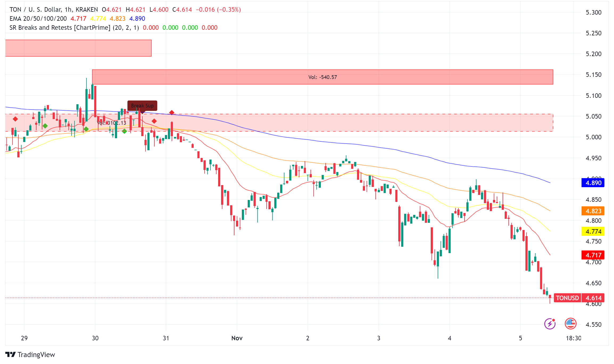This screenshot has height=364, width=614.
Task: Click the Nov date label on time axis
Action: [237, 338]
